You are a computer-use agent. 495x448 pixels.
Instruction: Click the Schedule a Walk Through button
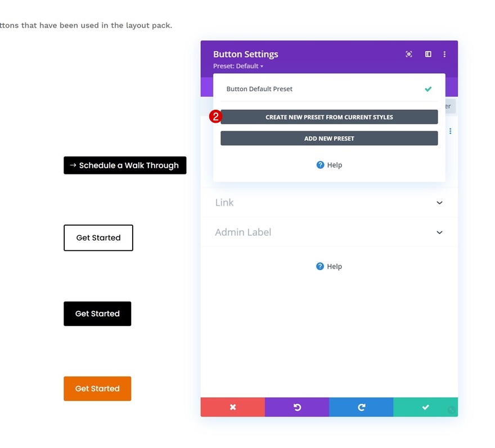(x=125, y=165)
